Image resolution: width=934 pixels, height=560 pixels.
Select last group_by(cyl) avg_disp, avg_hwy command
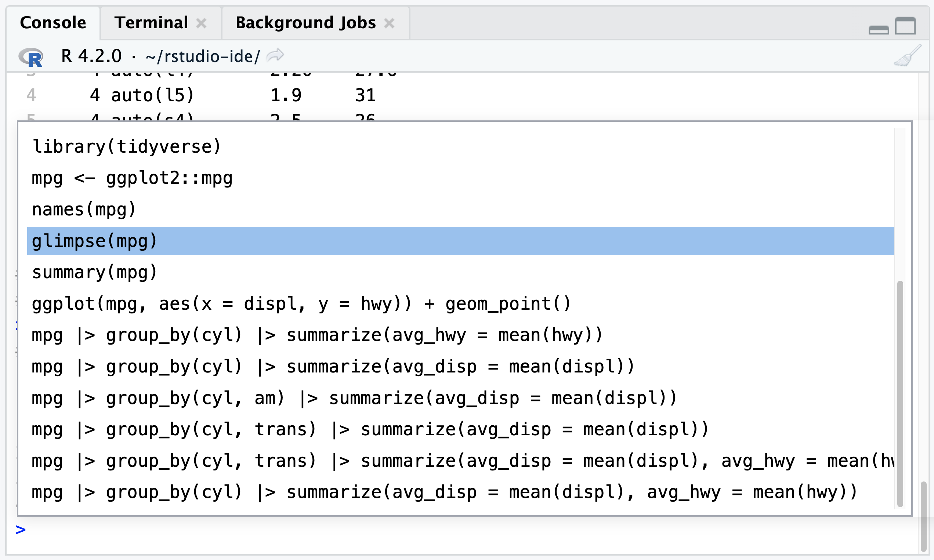tap(461, 492)
